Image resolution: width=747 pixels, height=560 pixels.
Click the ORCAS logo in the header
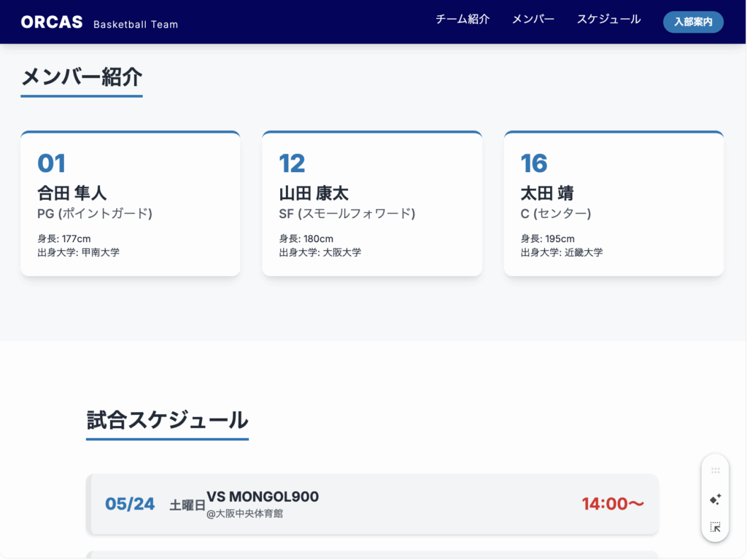(52, 23)
